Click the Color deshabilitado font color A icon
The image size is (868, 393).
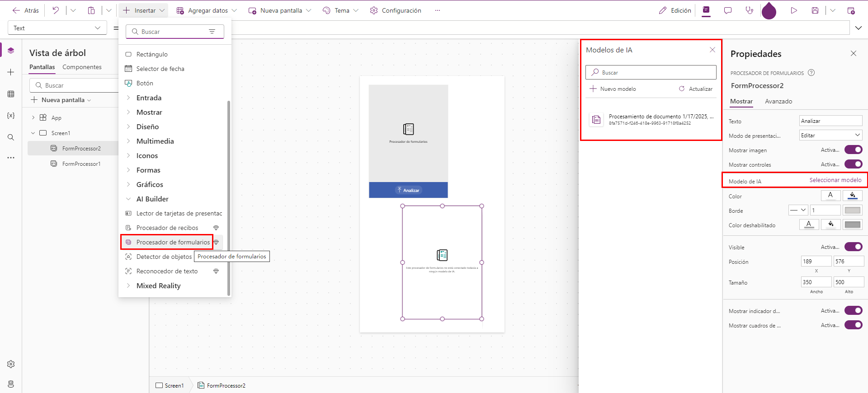click(x=809, y=225)
